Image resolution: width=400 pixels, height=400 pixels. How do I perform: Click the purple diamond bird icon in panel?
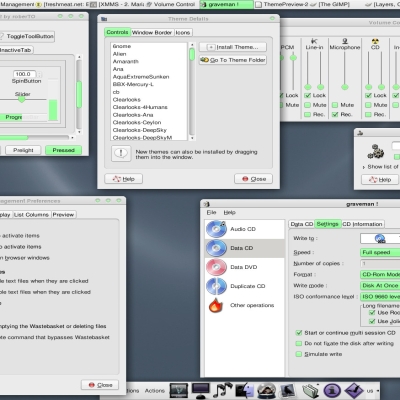(x=354, y=390)
